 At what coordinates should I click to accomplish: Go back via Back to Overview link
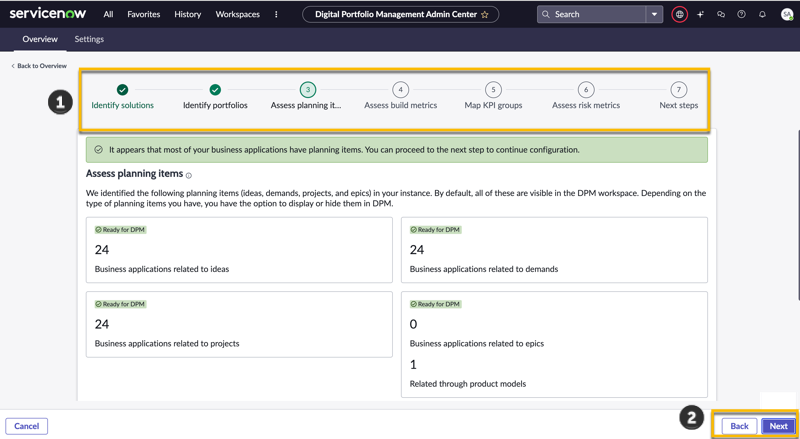39,66
